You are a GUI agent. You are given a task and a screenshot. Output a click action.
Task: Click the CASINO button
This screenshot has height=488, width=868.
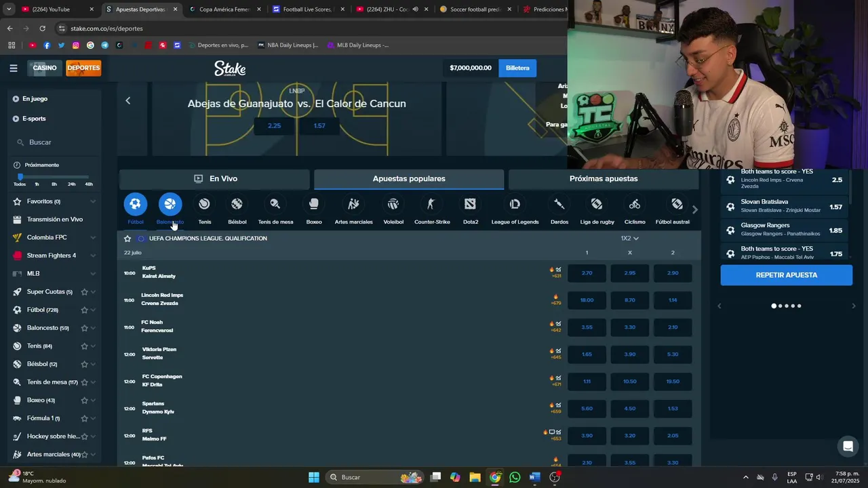point(45,68)
